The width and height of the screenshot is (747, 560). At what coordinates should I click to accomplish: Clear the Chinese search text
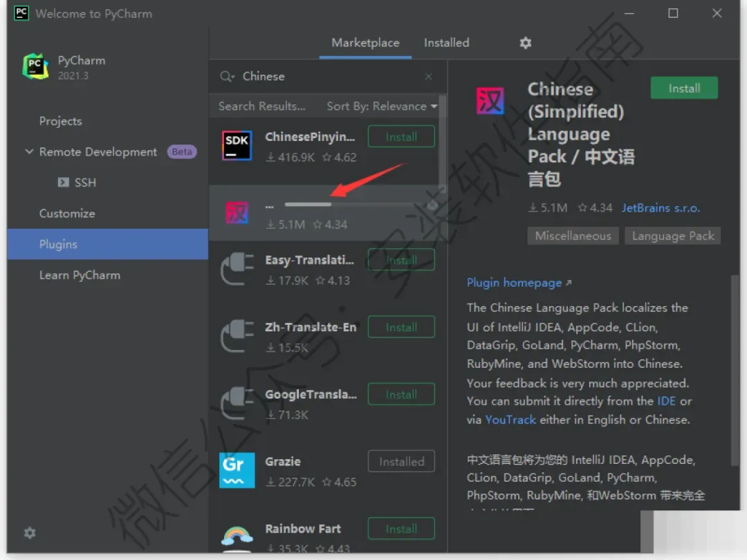pos(428,76)
